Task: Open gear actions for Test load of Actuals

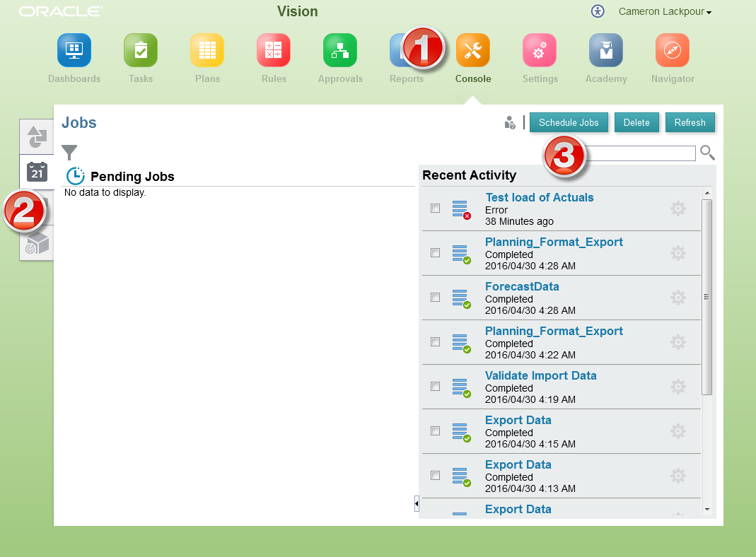Action: pyautogui.click(x=678, y=209)
